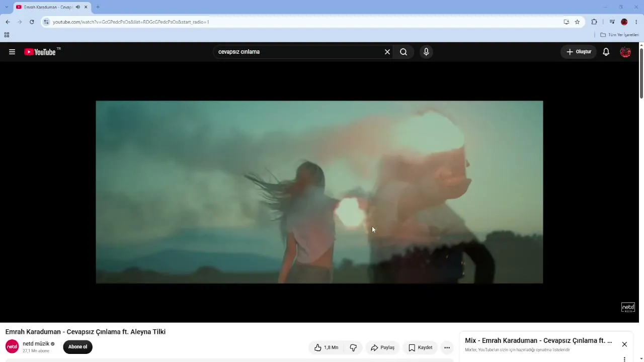Click the install app icon in address bar
Image resolution: width=644 pixels, height=362 pixels.
pyautogui.click(x=566, y=22)
